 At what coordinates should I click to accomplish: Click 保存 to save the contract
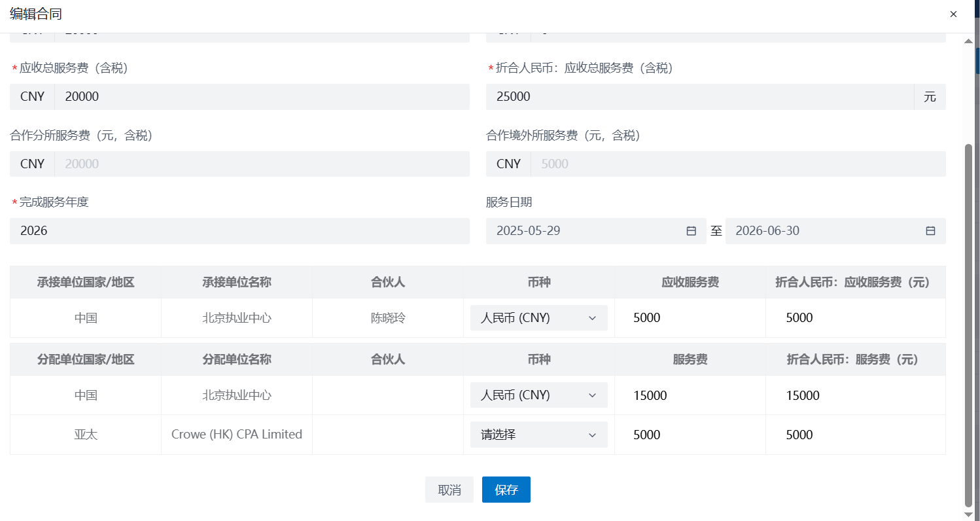506,490
